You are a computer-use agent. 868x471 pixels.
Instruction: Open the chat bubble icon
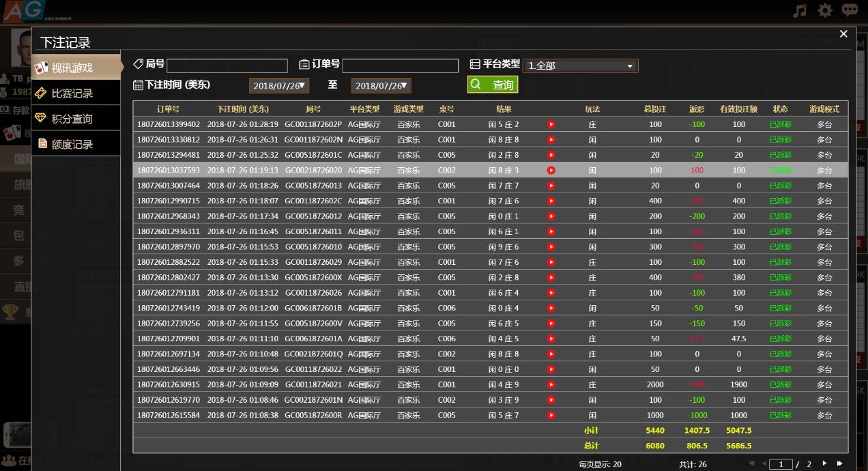point(850,10)
